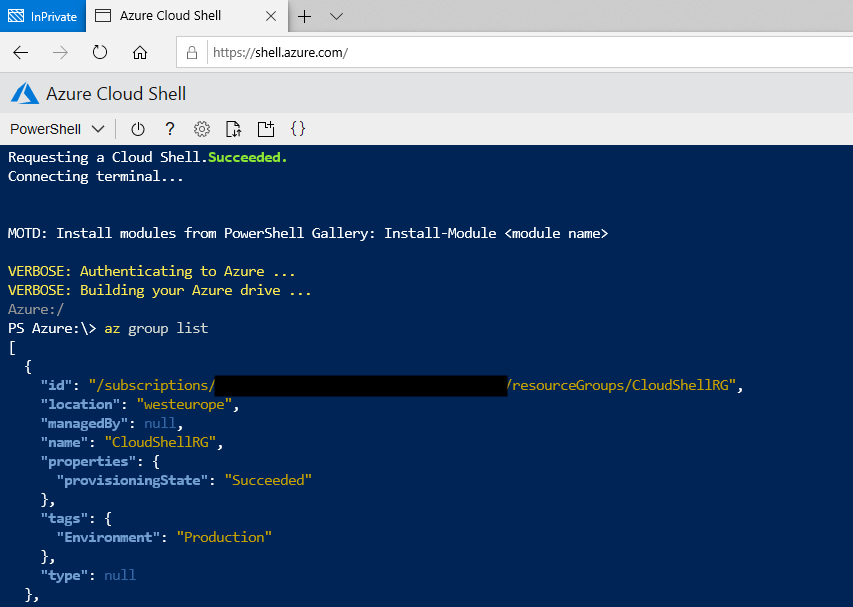This screenshot has height=607, width=853.
Task: Click the Help question mark icon
Action: coord(169,129)
